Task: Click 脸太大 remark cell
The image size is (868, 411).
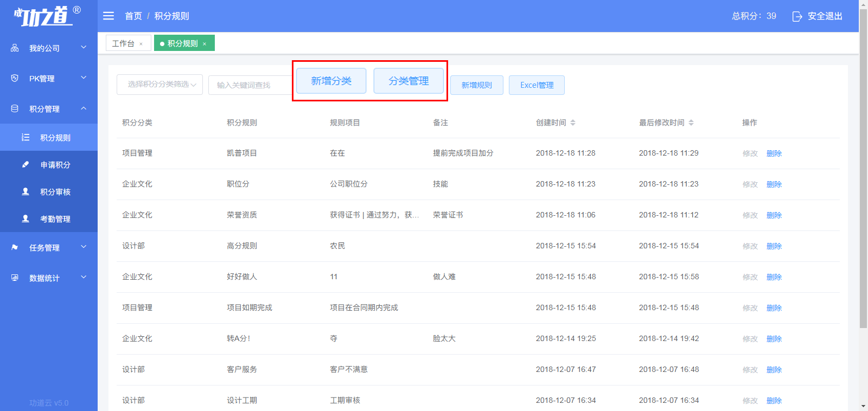Action: [444, 338]
